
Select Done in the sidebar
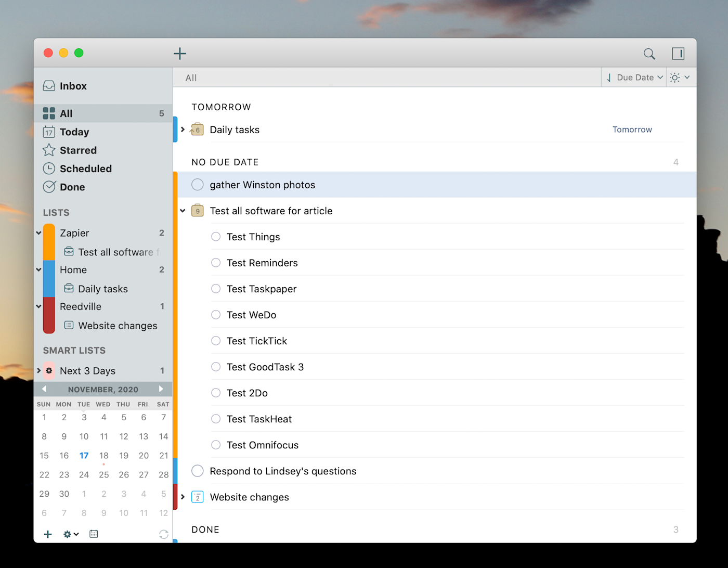click(x=103, y=187)
